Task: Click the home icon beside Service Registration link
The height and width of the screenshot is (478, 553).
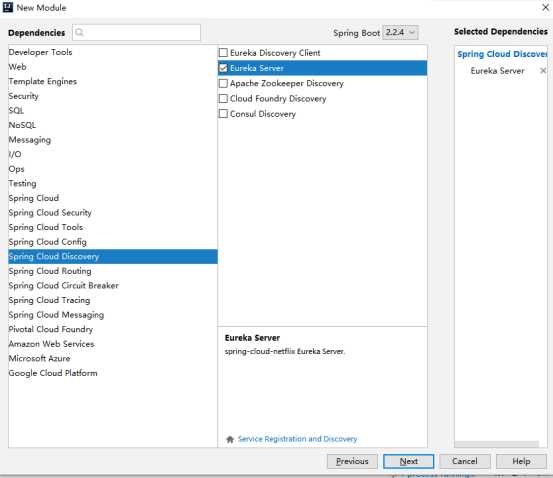Action: pyautogui.click(x=230, y=439)
